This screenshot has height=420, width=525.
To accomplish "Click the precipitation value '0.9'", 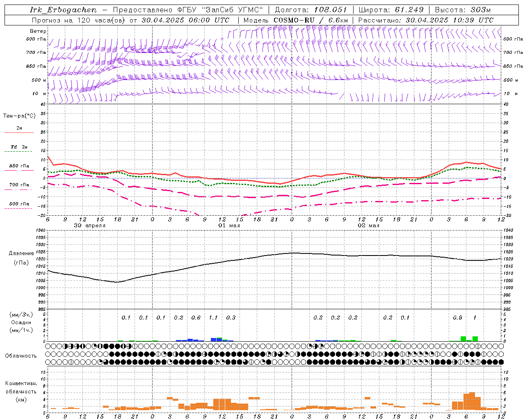I will click(457, 317).
